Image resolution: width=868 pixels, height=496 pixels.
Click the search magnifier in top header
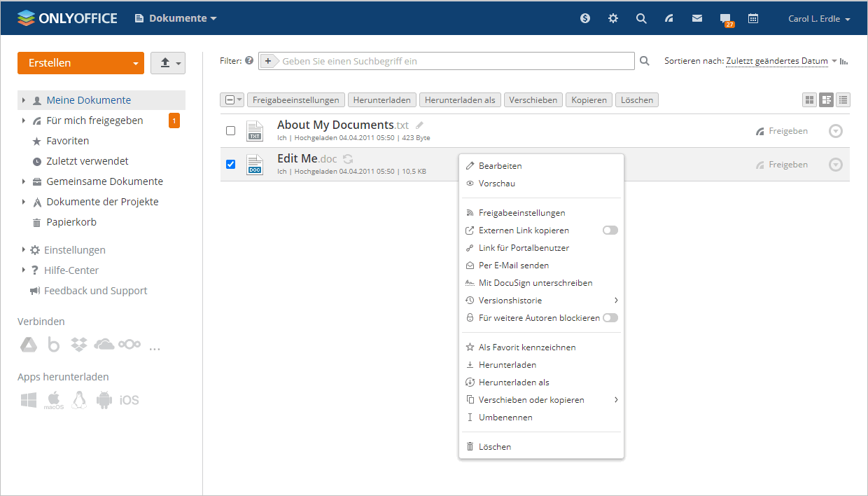tap(641, 18)
